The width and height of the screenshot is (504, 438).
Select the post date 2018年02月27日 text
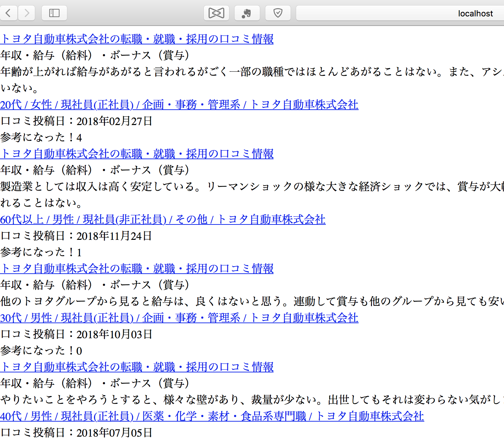(115, 121)
